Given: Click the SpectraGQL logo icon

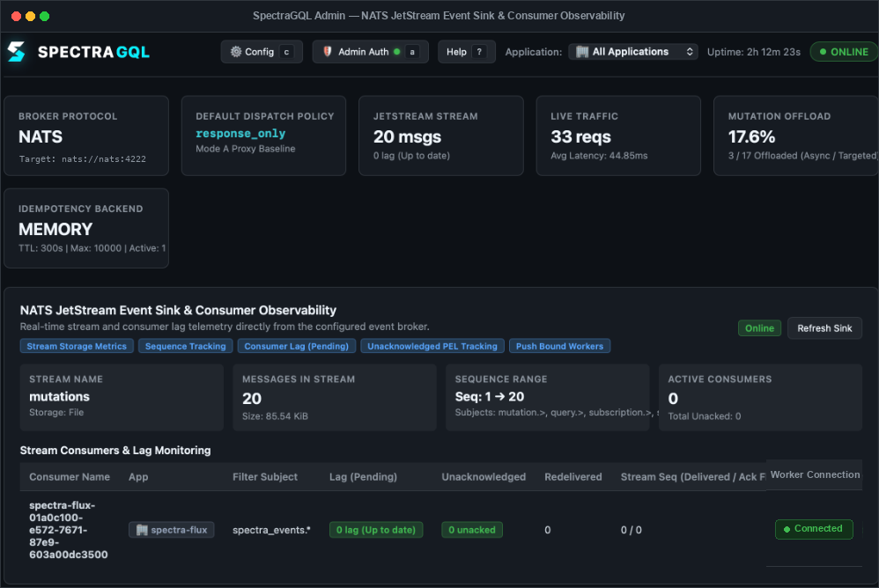Looking at the screenshot, I should [x=16, y=52].
